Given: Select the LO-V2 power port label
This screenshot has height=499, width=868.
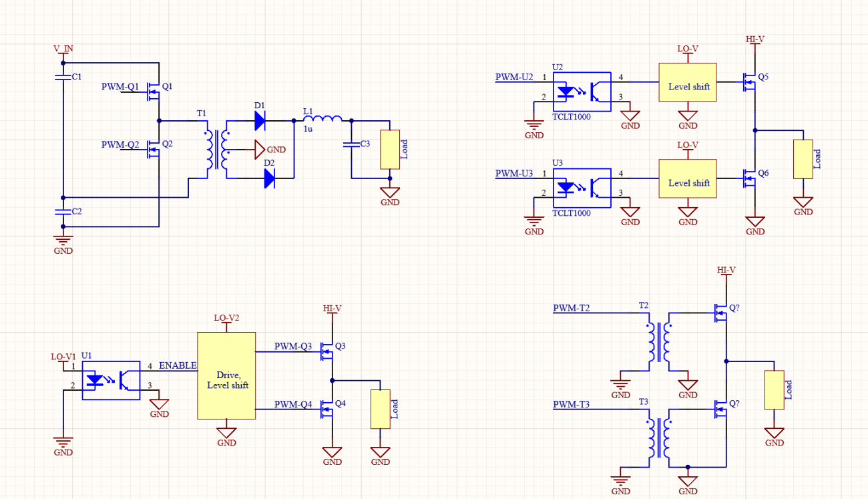Looking at the screenshot, I should click(226, 318).
